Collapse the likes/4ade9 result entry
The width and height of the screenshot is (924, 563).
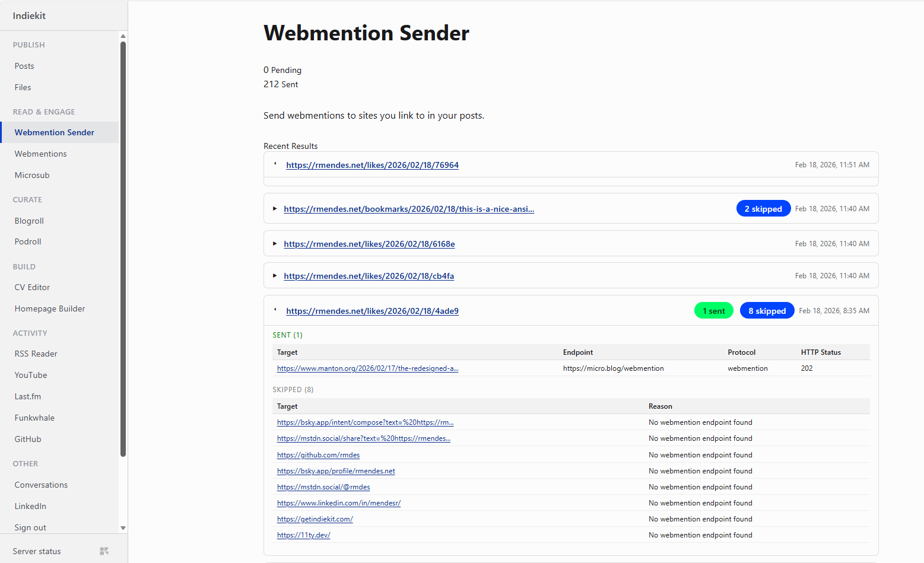click(x=275, y=310)
